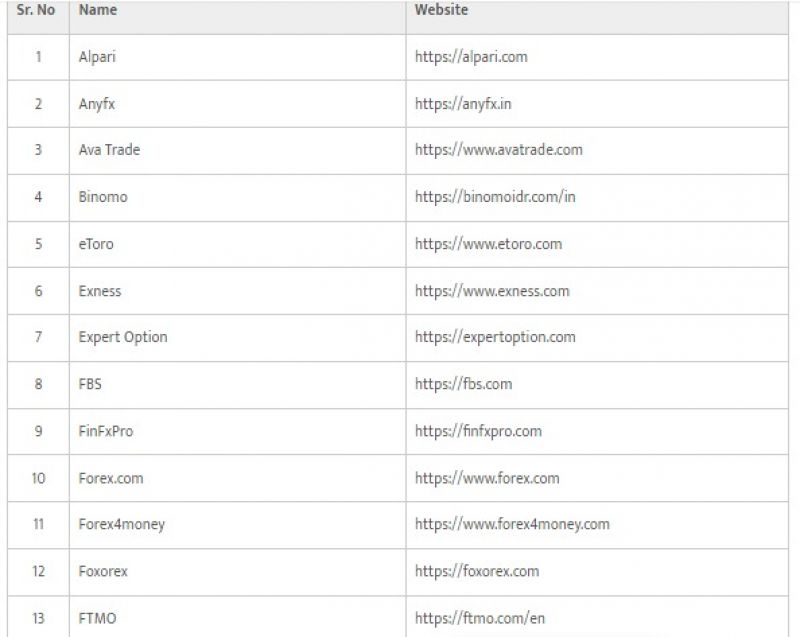Viewport: 800px width, 637px height.
Task: Open the https://ftmo.com/en link
Action: pos(480,618)
